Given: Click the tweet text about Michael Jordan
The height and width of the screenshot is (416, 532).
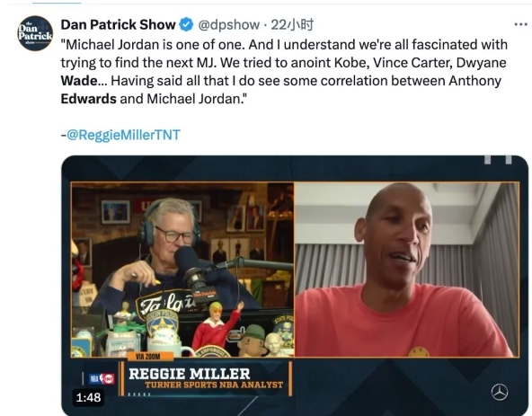Looking at the screenshot, I should click(x=284, y=72).
